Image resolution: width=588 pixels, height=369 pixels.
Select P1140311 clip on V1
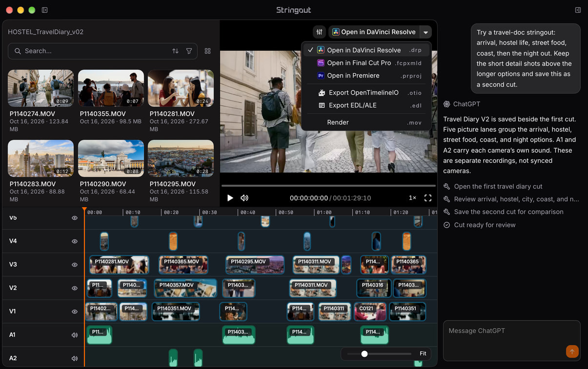(335, 311)
